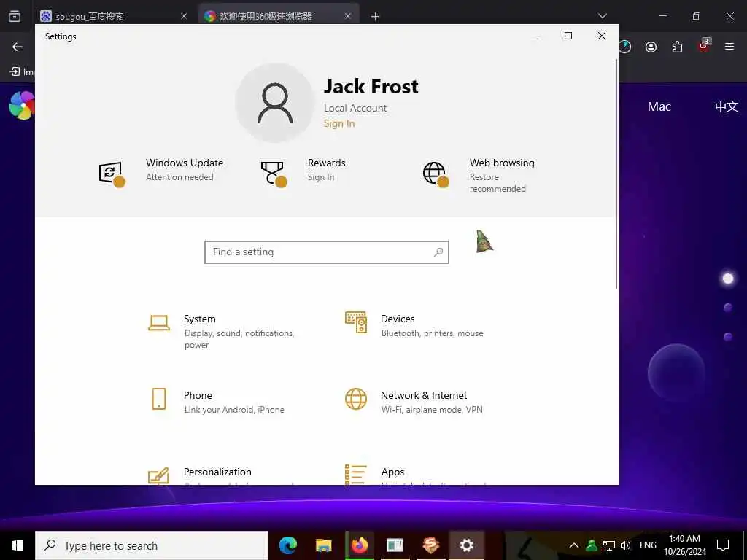Viewport: 747px width, 560px height.
Task: Click the Import bookmark bar item
Action: 22,71
